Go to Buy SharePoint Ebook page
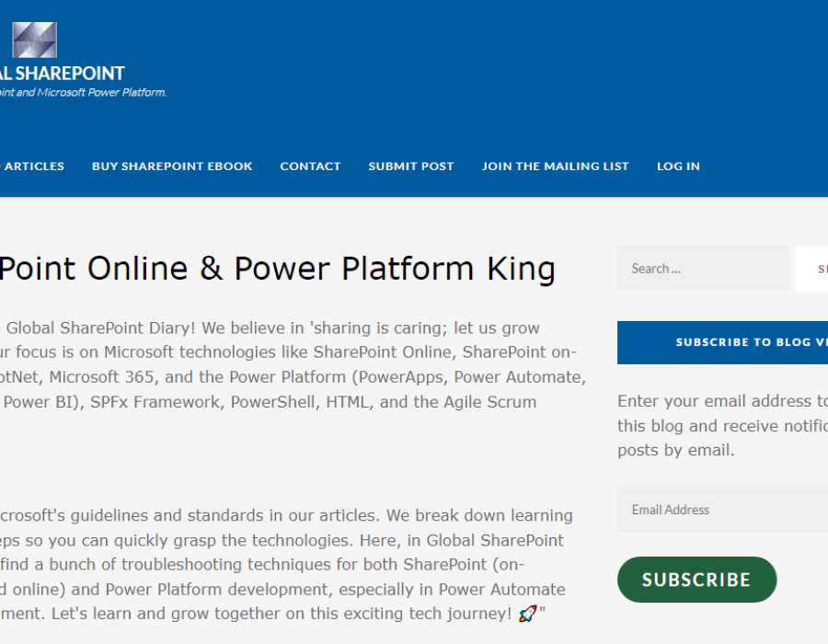 [172, 167]
